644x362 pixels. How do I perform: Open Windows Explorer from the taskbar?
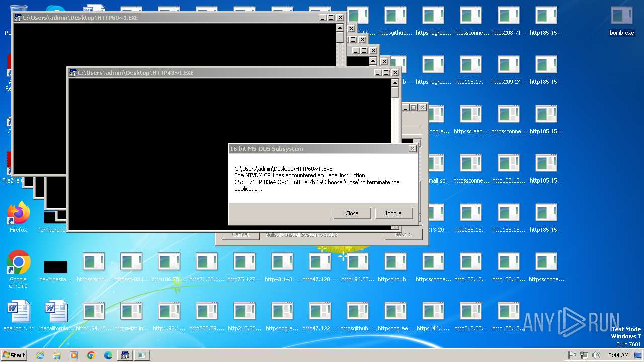coord(57,355)
